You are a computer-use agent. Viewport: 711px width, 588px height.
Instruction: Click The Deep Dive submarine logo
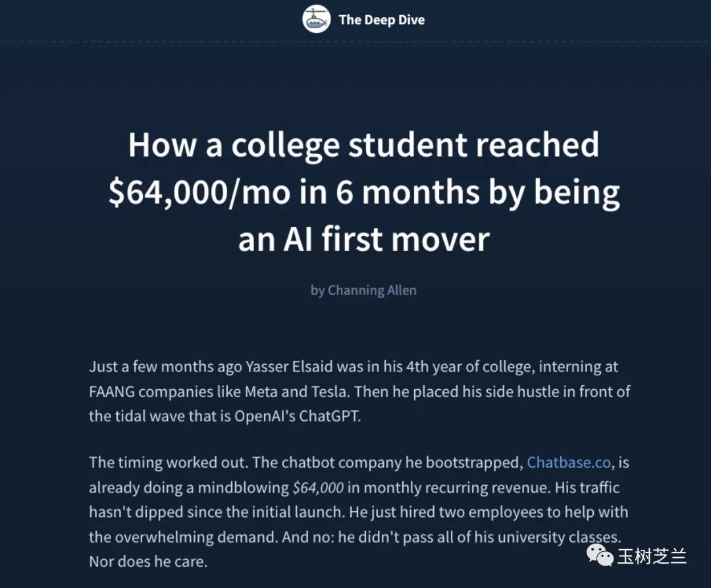(317, 19)
